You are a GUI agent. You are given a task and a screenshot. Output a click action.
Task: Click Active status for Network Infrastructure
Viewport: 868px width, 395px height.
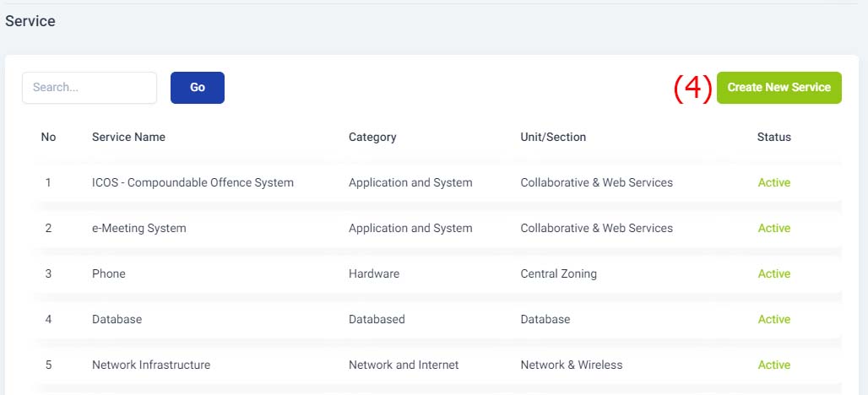tap(774, 365)
